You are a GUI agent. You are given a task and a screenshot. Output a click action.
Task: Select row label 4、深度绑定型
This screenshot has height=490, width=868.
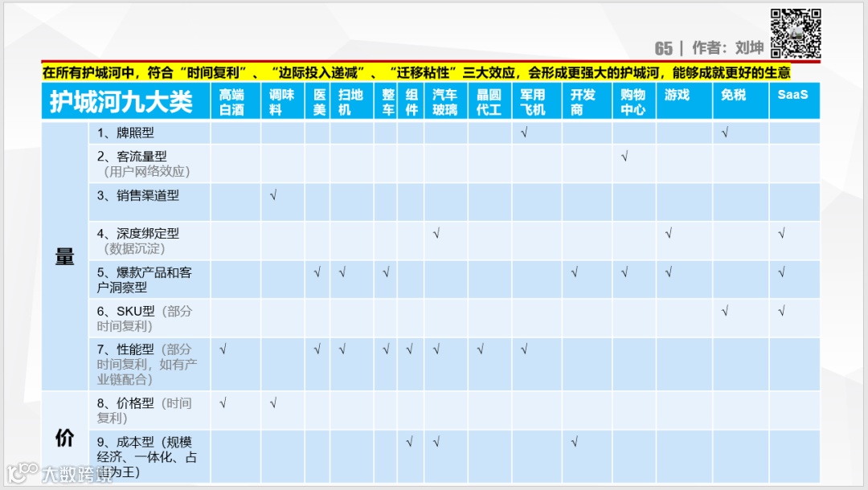click(138, 234)
